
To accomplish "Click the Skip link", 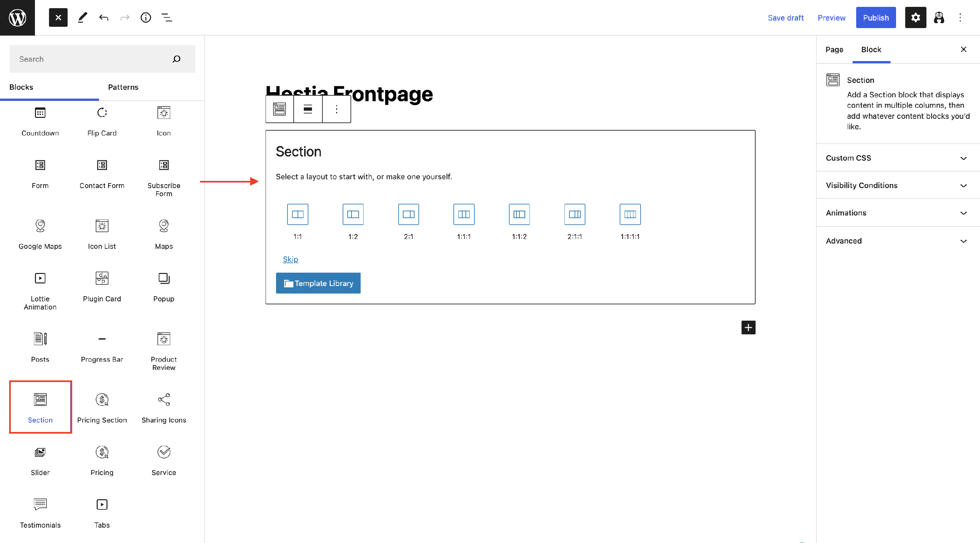I will point(290,259).
